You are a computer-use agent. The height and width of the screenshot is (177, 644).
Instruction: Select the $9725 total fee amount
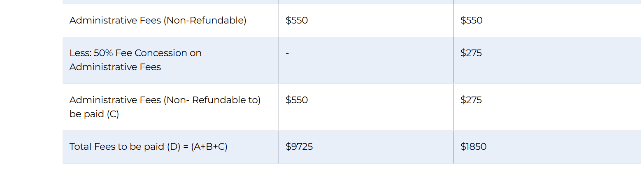pos(299,146)
